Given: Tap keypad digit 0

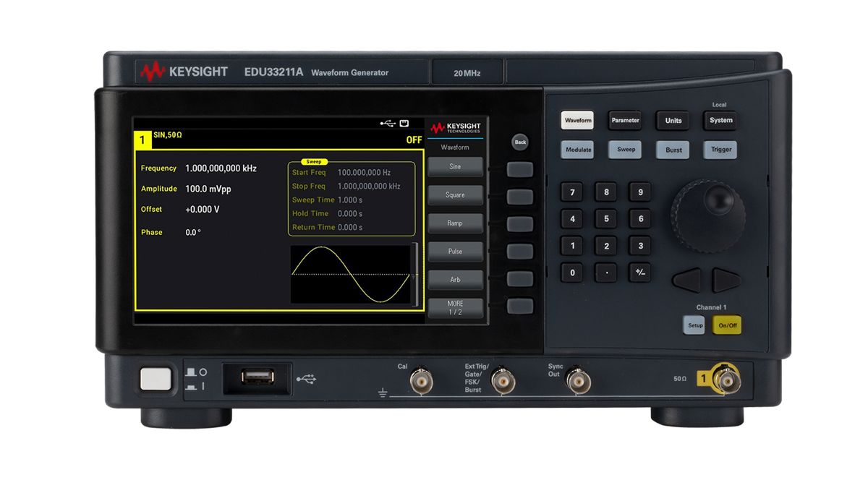Looking at the screenshot, I should click(x=572, y=273).
